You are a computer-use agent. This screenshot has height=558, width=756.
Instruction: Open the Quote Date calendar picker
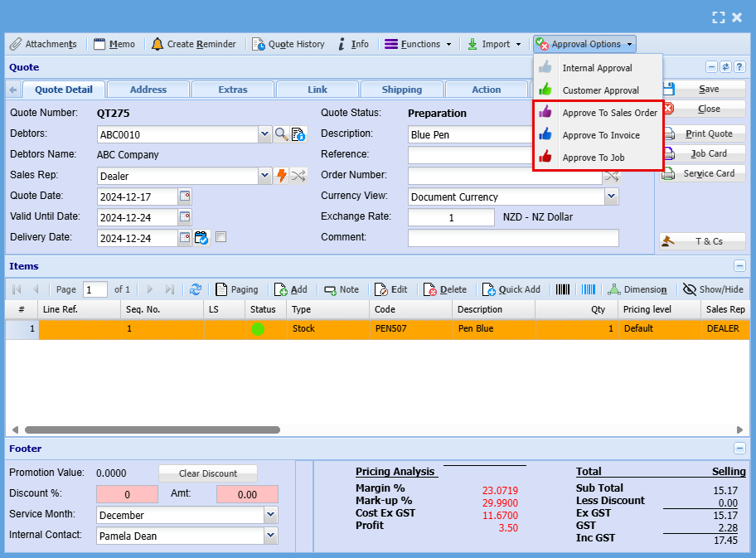(x=185, y=197)
